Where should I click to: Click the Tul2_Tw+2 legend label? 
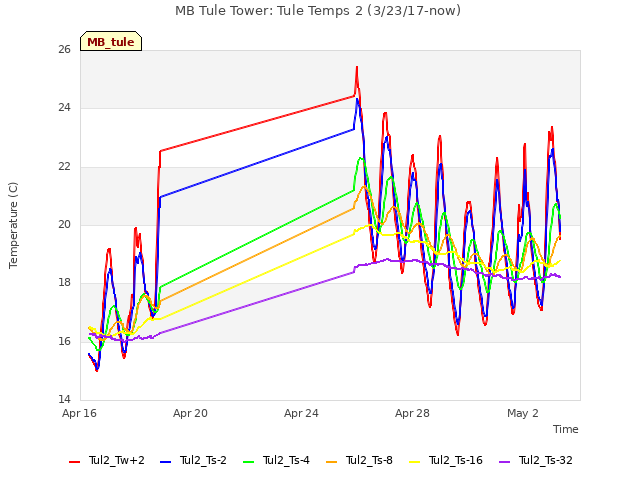pos(117,460)
